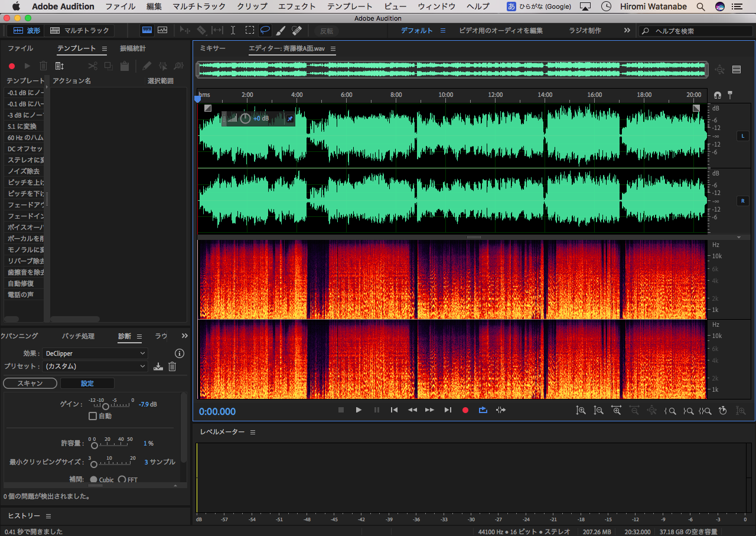Click zoom in amplitude magnifier icon

coord(581,410)
